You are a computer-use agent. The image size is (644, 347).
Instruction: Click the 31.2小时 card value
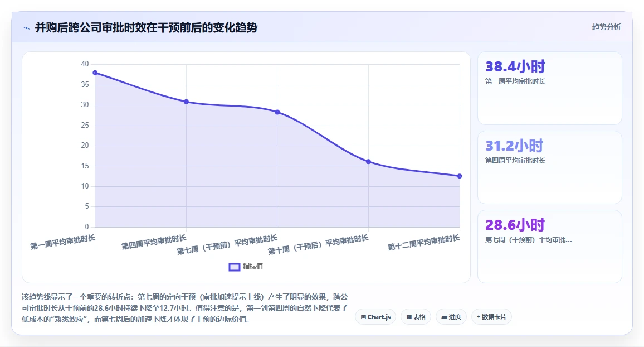(514, 146)
